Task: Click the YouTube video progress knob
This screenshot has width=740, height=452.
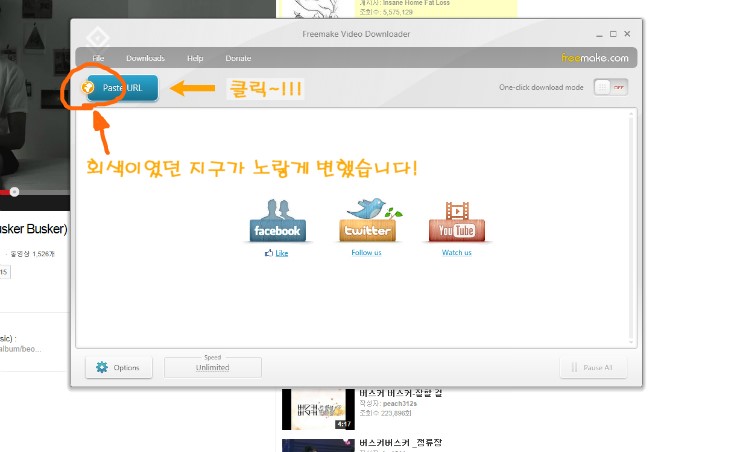Action: [15, 192]
